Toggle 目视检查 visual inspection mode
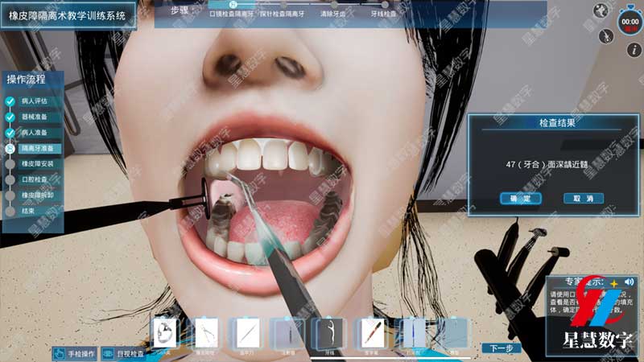 pyautogui.click(x=125, y=353)
